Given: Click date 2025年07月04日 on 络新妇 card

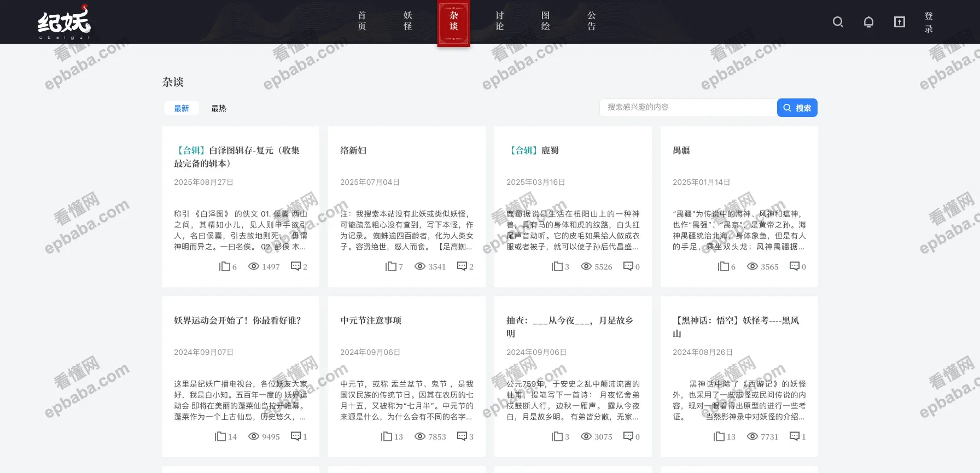Looking at the screenshot, I should coord(370,182).
